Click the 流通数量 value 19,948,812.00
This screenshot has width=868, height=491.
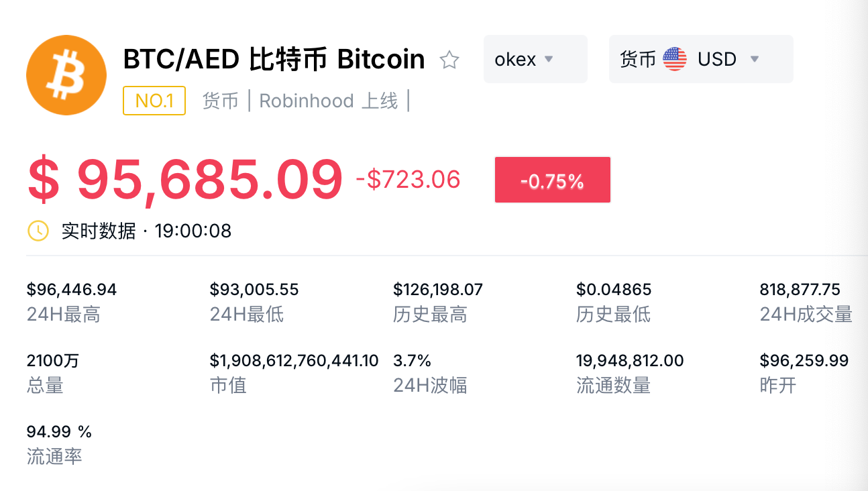click(630, 361)
